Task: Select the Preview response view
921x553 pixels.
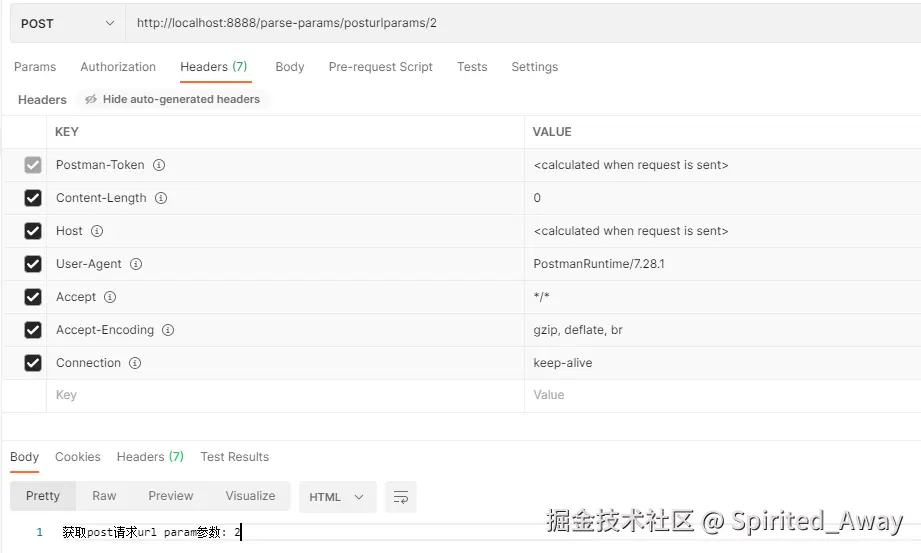Action: 170,496
